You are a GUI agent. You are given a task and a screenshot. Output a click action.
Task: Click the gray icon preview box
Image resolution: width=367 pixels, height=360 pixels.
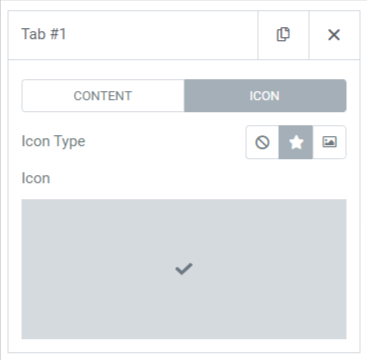click(184, 269)
